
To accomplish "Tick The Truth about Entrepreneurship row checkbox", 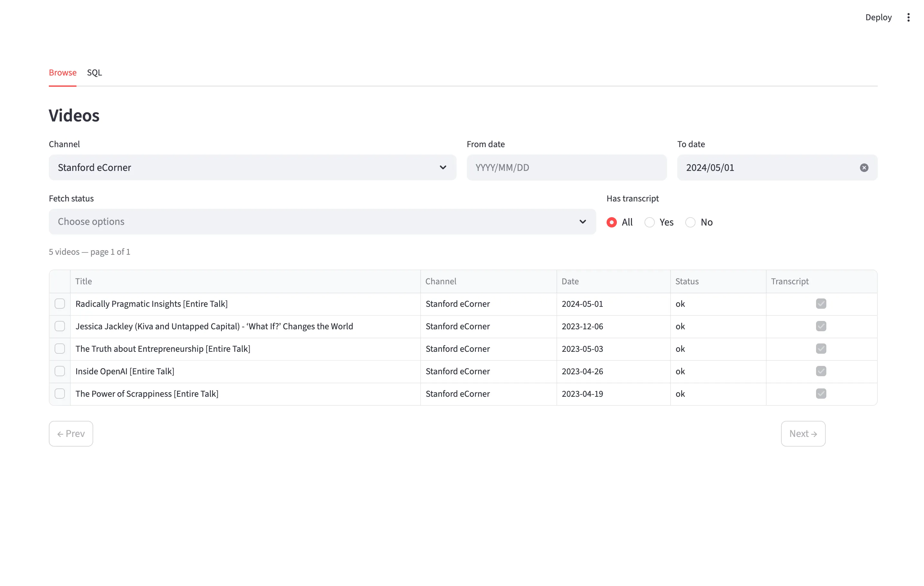I will tap(60, 349).
